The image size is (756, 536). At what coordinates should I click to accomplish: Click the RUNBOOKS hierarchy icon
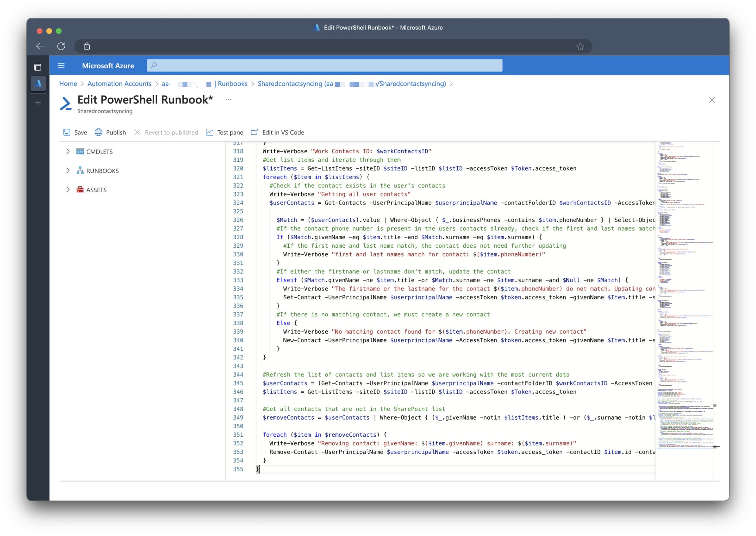pyautogui.click(x=80, y=171)
